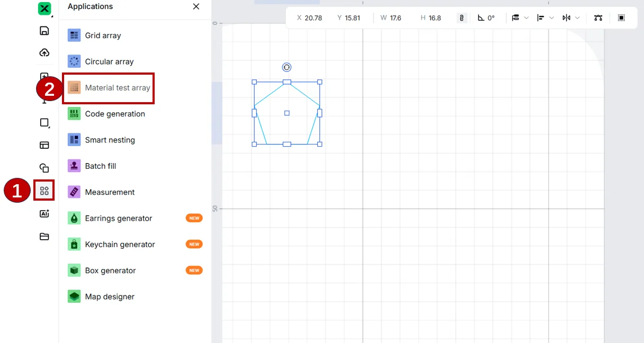Click the layer order icon
The width and height of the screenshot is (644, 343).
point(515,17)
